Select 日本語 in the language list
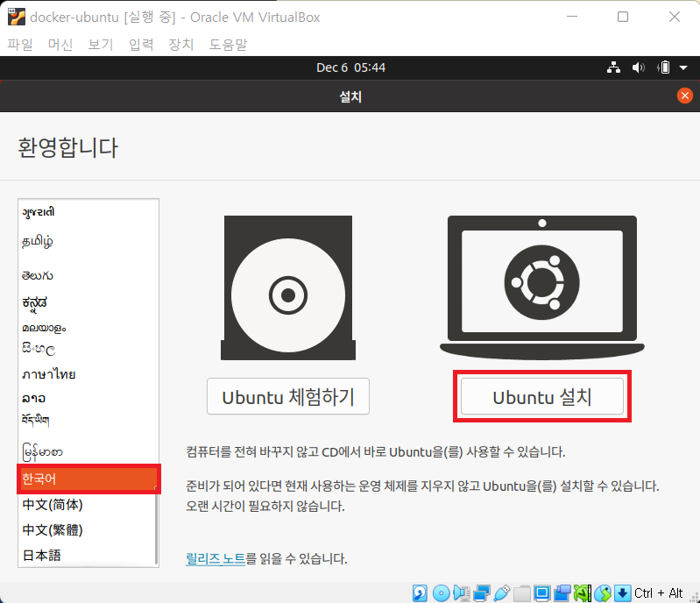The height and width of the screenshot is (603, 700). (x=88, y=556)
